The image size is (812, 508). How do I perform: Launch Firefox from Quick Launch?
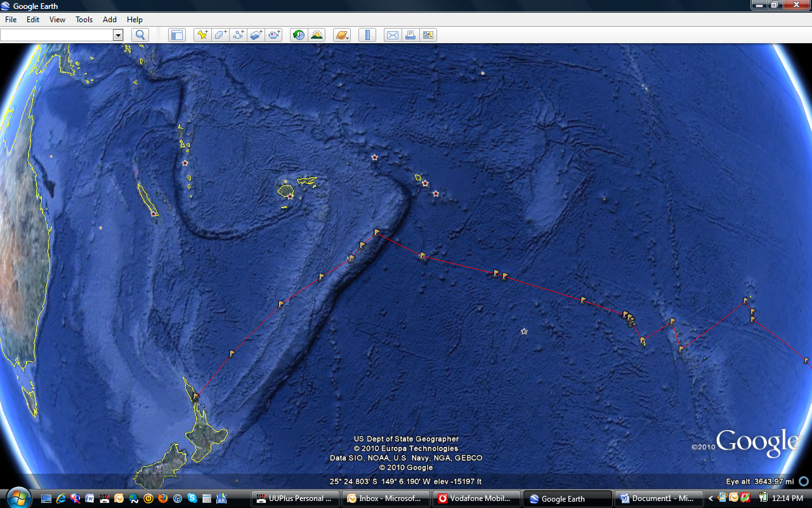click(162, 498)
